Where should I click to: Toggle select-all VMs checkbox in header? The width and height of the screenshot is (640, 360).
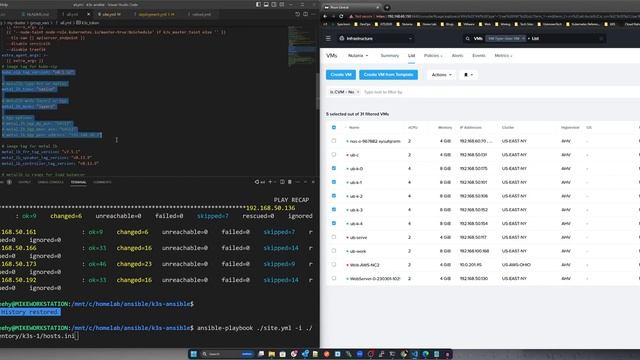point(334,127)
